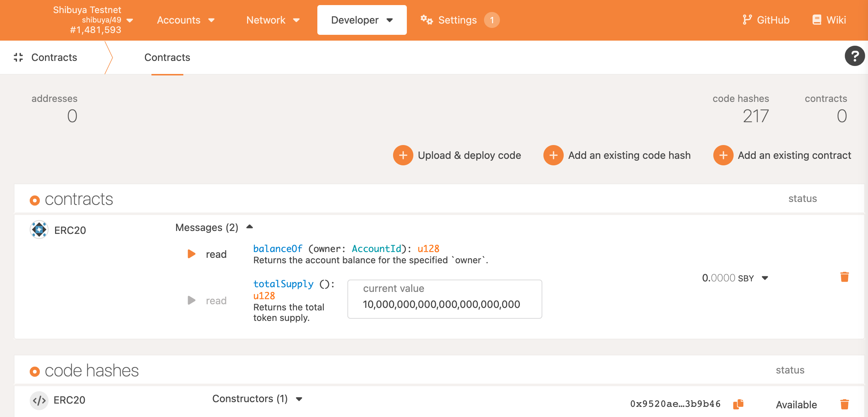Delete the ERC20 code hash entry

[x=844, y=404]
